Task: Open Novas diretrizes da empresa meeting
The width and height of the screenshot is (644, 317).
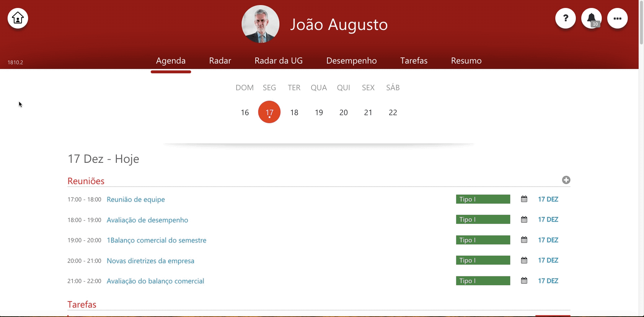Action: tap(150, 261)
